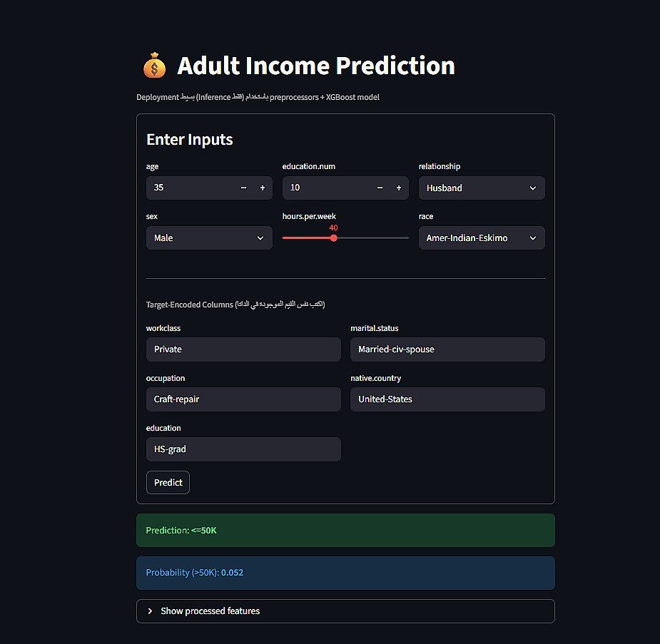Decrease education.num with minus icon

[380, 188]
